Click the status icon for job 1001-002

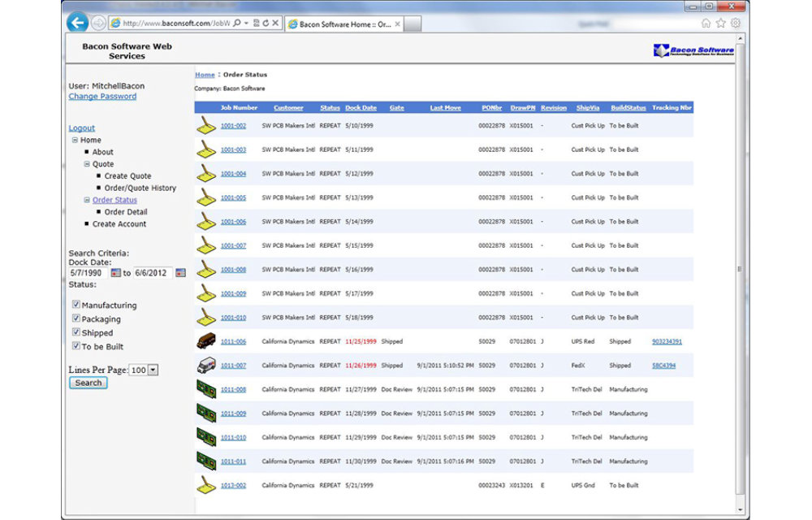pos(206,125)
